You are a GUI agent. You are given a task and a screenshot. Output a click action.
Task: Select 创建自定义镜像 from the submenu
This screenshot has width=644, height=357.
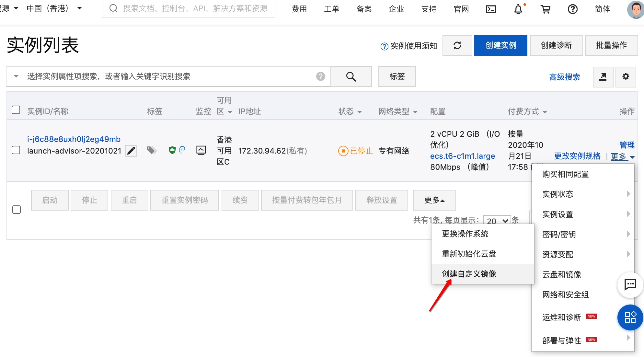coord(469,274)
